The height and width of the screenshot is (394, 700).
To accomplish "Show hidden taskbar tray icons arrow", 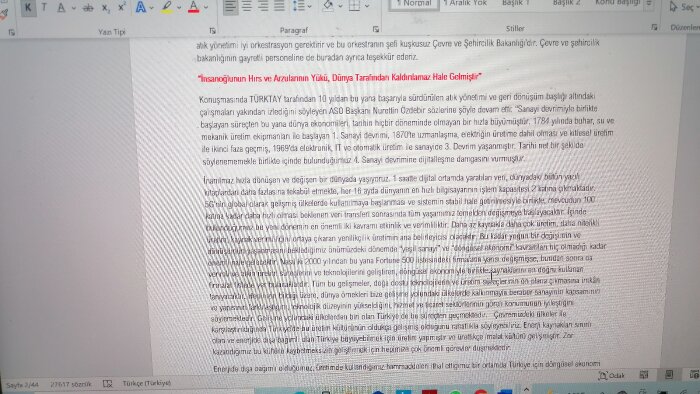I will pos(526,390).
